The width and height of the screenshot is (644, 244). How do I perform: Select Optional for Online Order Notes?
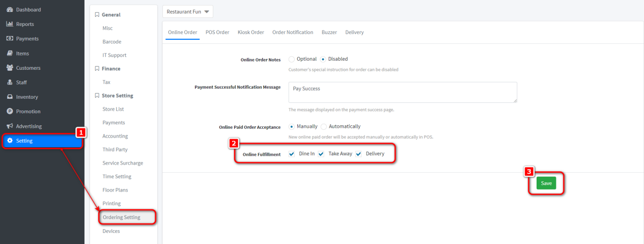pyautogui.click(x=292, y=59)
